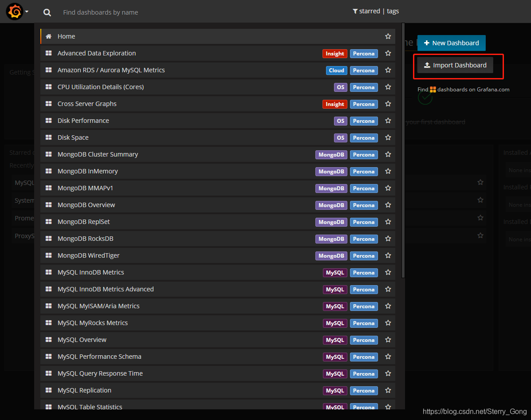Star the MongoDB RocksDB dashboard
531x420 pixels.
(388, 239)
